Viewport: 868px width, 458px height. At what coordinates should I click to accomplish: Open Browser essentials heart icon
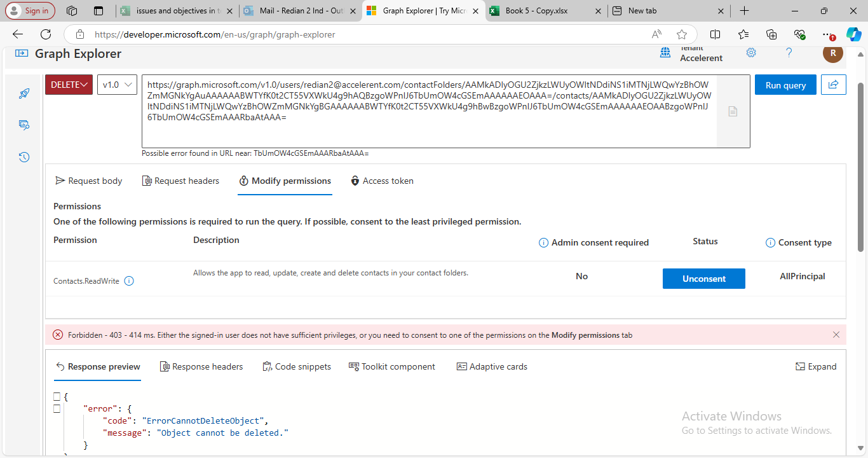[799, 34]
